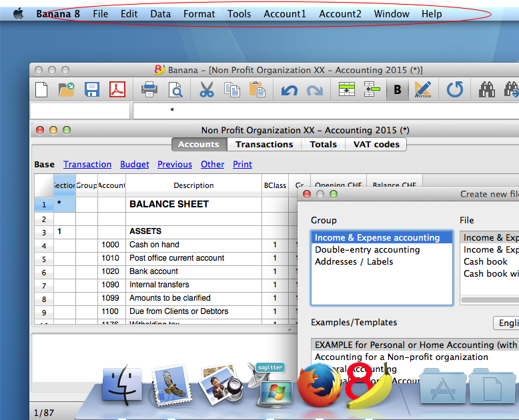Click the Previous view link
The image size is (519, 420).
[x=175, y=165]
